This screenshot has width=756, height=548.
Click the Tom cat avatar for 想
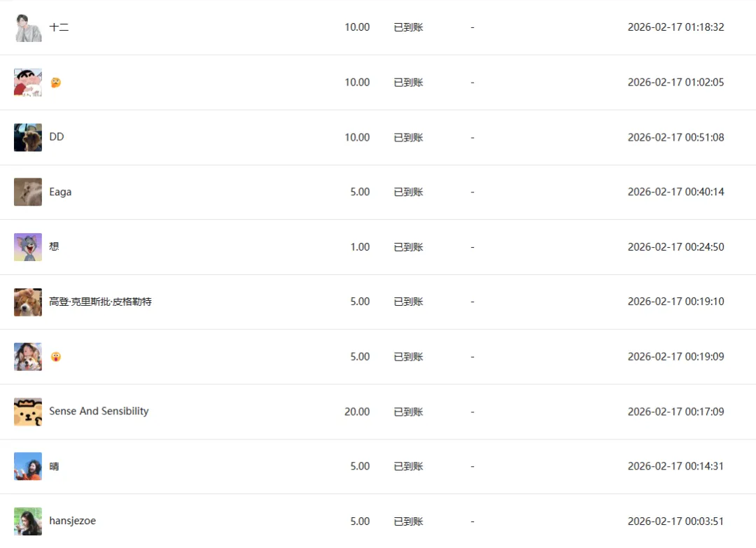point(28,247)
